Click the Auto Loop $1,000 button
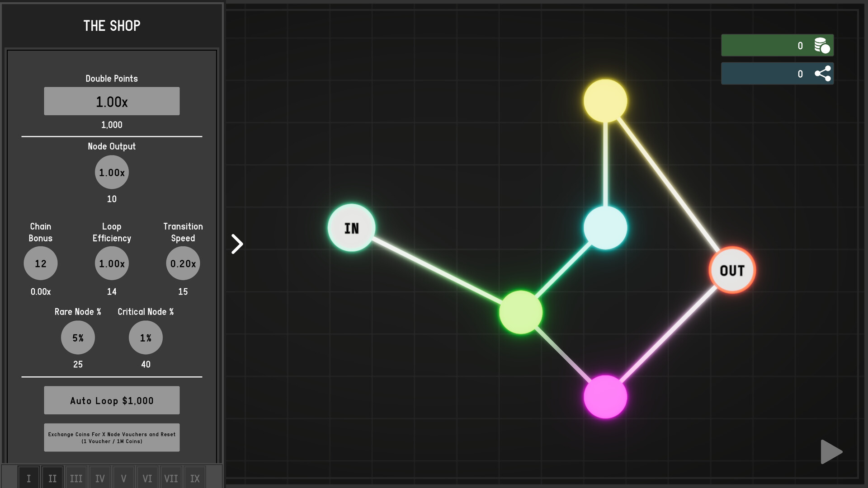This screenshot has width=868, height=488. 111,400
